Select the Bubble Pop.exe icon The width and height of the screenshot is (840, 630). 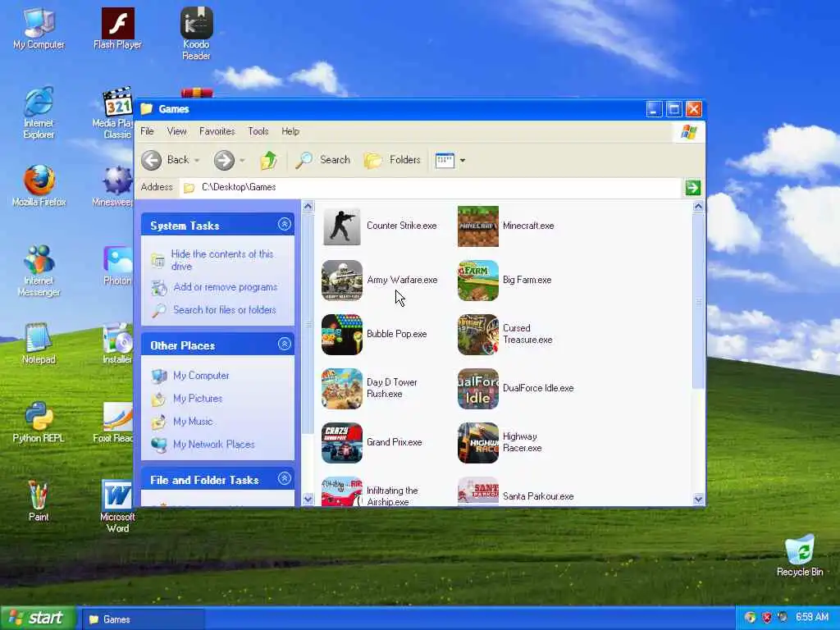coord(342,335)
